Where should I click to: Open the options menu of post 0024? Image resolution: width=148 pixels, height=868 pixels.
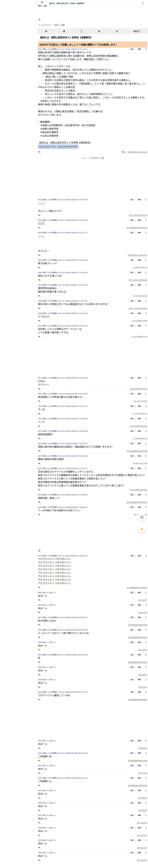[146, 617]
